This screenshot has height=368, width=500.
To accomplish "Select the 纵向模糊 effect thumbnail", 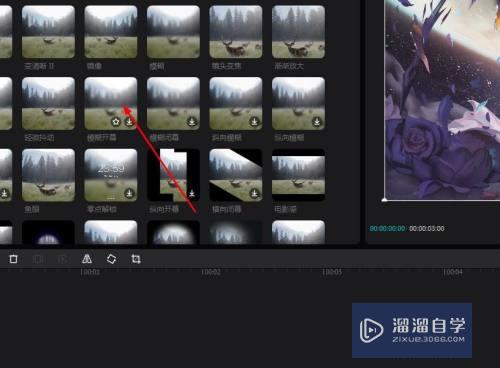I will coord(298,103).
